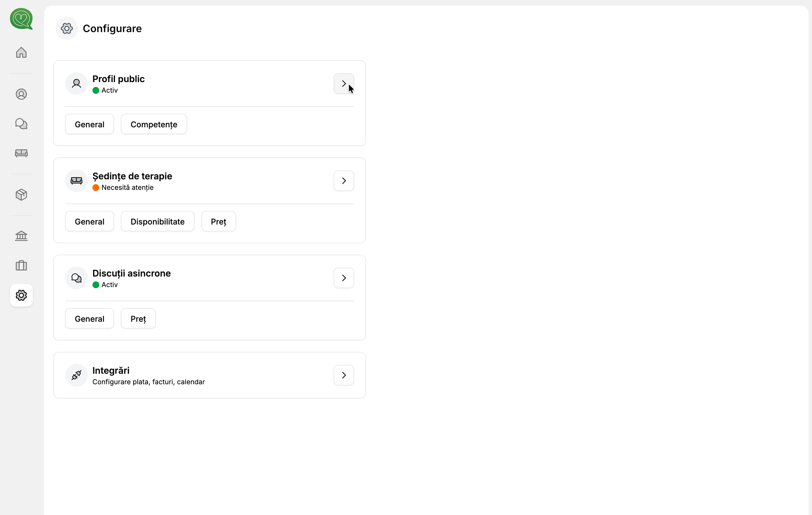This screenshot has height=515, width=812.
Task: Click General under Discuții asincrone
Action: 89,318
